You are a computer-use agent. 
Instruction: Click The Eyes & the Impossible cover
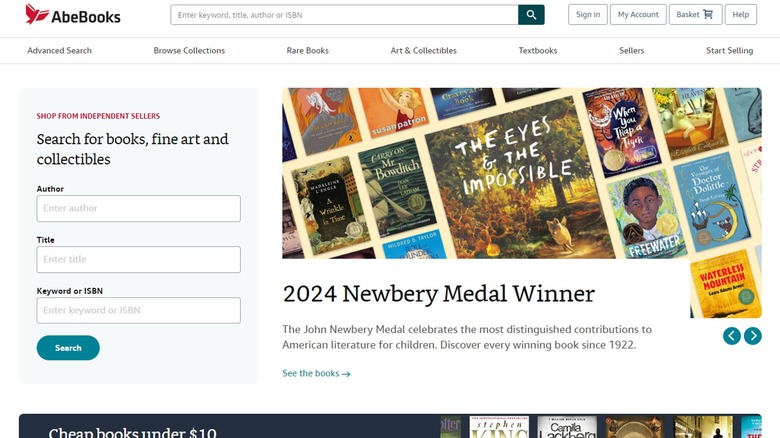pyautogui.click(x=506, y=175)
